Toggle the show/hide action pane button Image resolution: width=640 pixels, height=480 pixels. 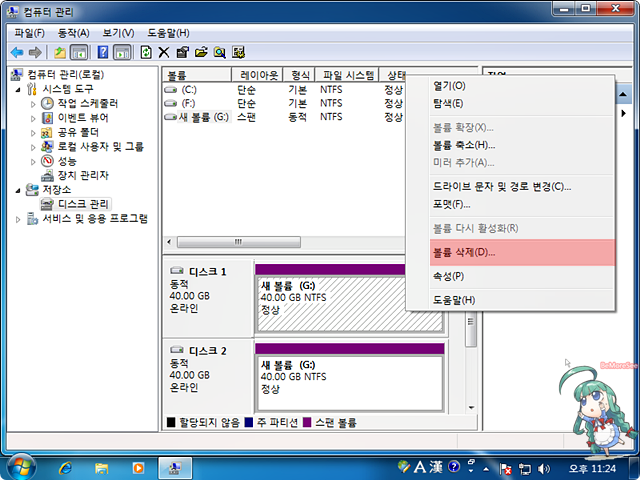click(122, 52)
